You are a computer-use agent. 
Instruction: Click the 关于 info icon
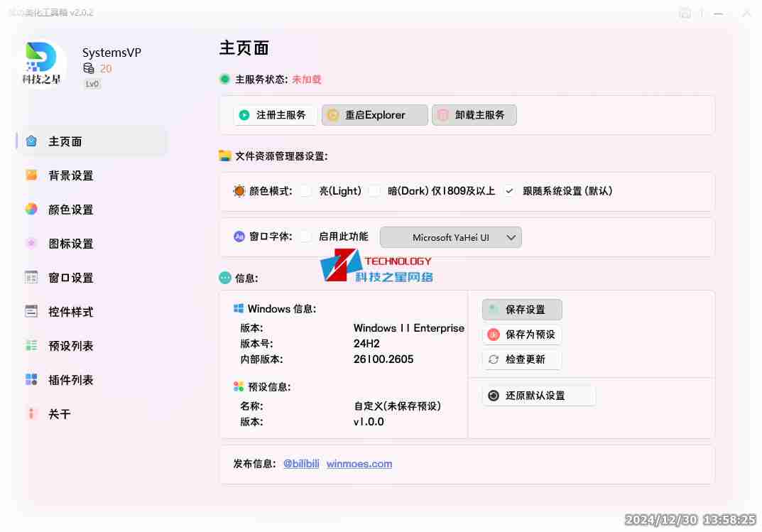coord(31,413)
